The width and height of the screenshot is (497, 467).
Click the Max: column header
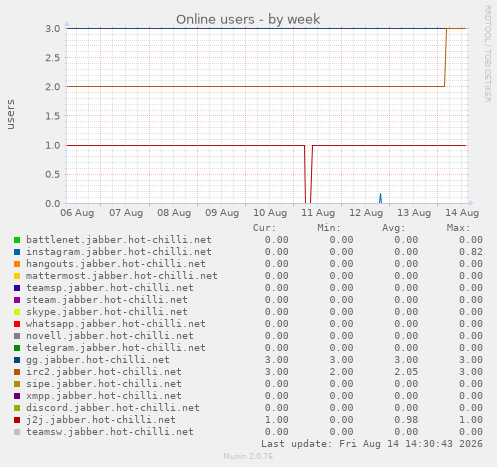[x=458, y=228]
